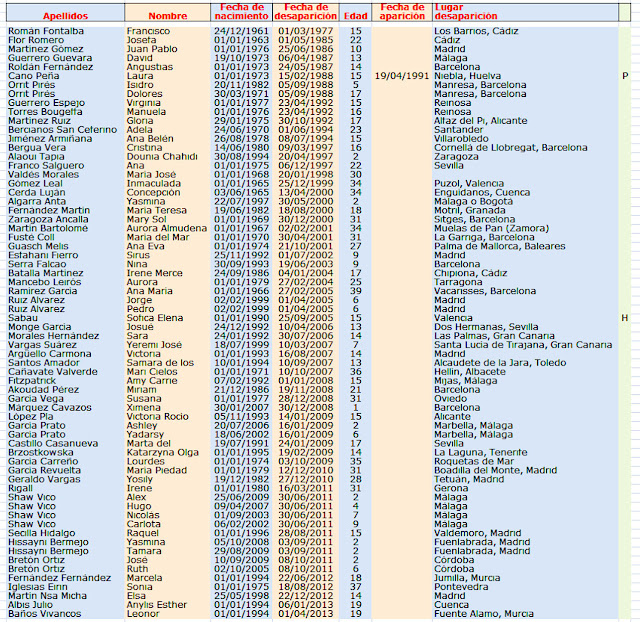Select the 'Apellidos' column header
Screen dimensions: 640x622
click(x=65, y=16)
